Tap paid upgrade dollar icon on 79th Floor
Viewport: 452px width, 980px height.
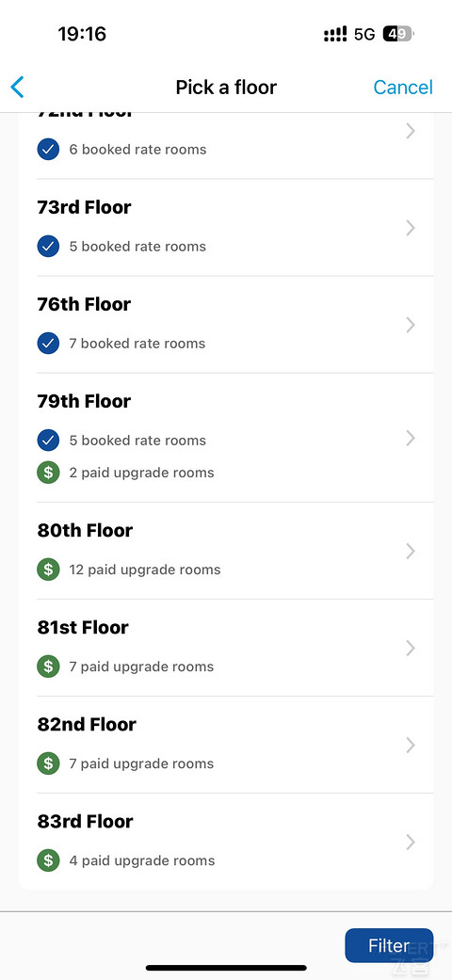[48, 473]
